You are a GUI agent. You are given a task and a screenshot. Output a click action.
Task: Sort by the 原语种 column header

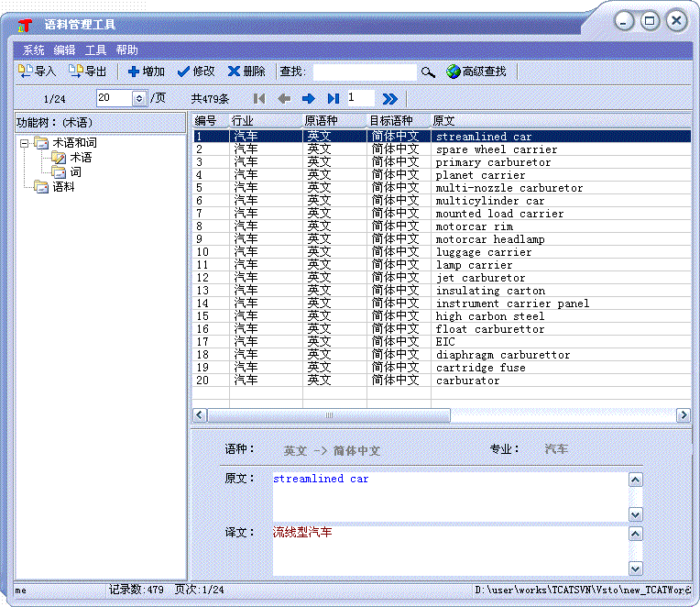pyautogui.click(x=334, y=121)
